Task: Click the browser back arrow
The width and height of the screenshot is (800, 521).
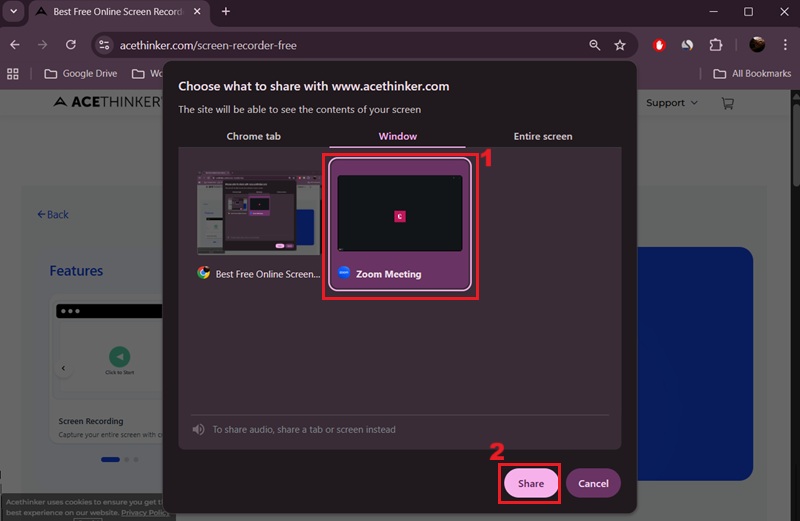Action: point(15,45)
